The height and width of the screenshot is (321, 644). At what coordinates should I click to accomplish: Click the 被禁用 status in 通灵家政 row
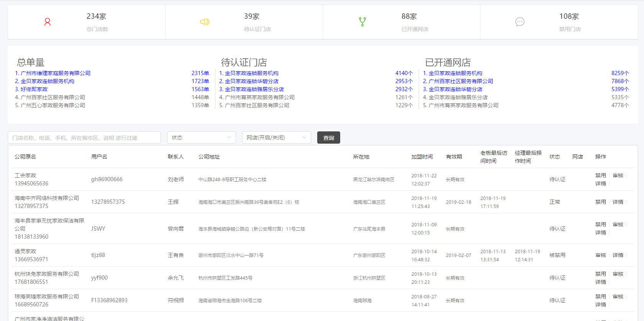click(557, 255)
